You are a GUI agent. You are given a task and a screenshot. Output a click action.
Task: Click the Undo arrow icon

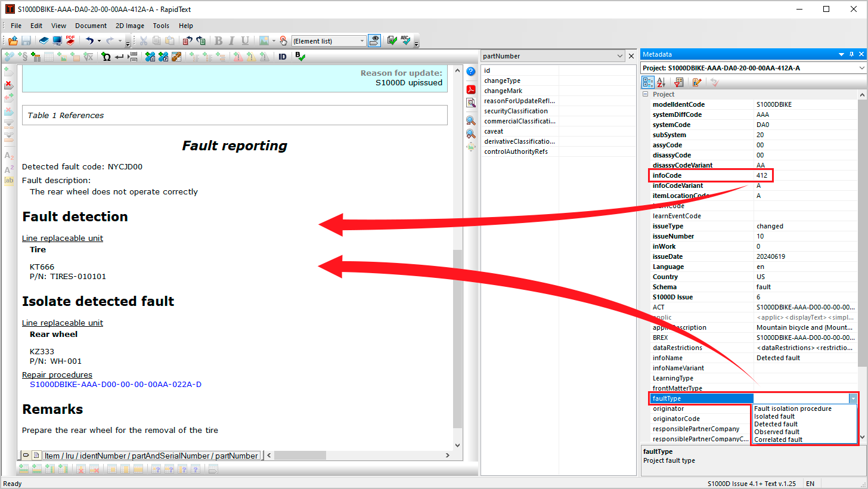click(x=89, y=41)
